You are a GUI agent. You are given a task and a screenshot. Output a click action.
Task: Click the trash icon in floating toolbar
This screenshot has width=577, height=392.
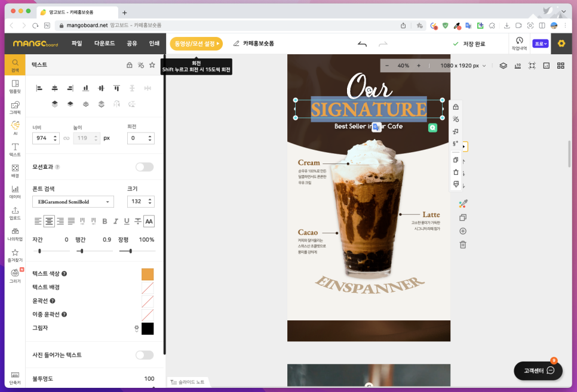[456, 172]
